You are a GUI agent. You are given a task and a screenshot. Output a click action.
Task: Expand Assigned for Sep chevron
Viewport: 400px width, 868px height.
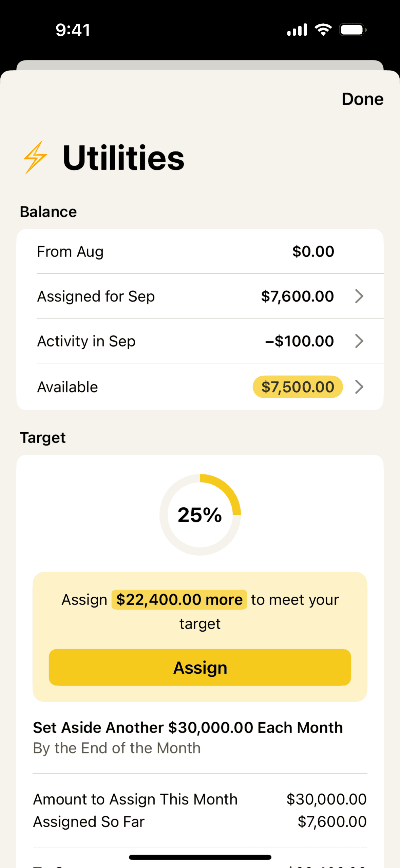(359, 296)
